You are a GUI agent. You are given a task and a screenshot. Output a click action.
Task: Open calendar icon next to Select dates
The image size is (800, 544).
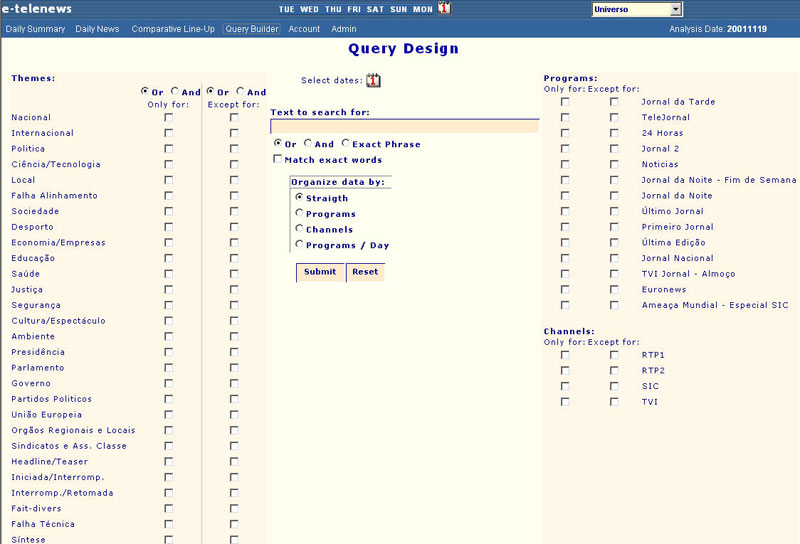click(373, 80)
